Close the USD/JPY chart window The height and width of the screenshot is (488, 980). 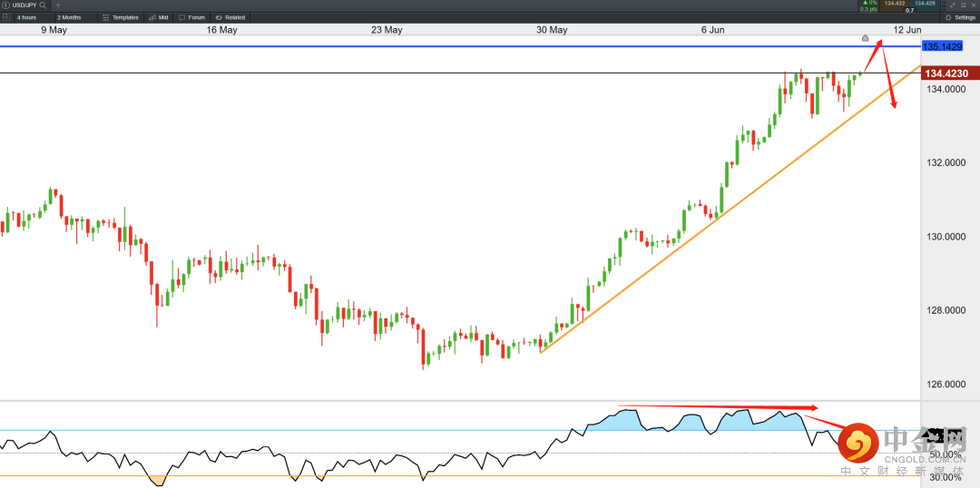(x=974, y=5)
